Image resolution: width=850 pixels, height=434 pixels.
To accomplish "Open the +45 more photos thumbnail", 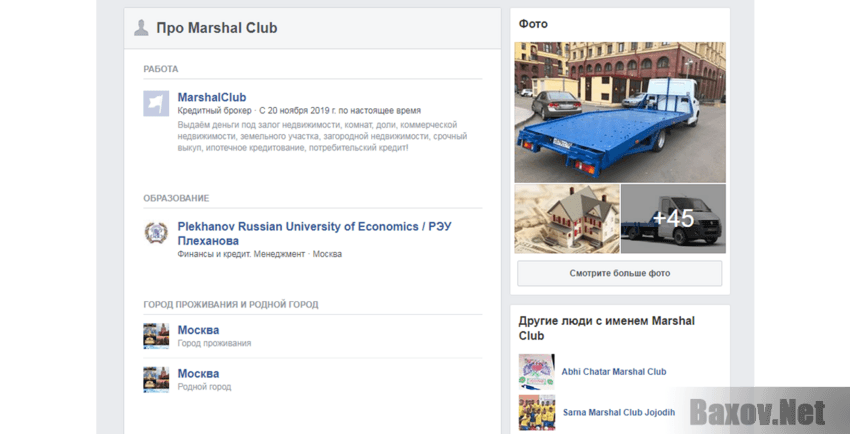I will point(673,219).
